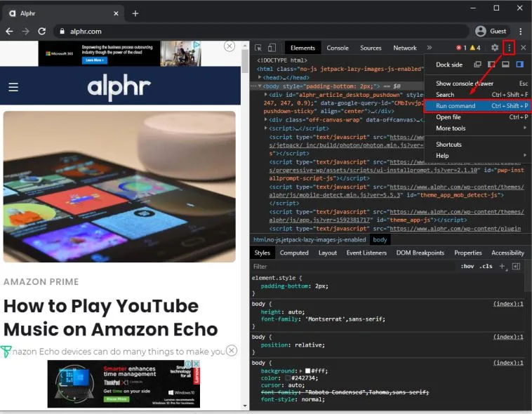Open the Network tab
The height and width of the screenshot is (414, 532).
coord(405,48)
